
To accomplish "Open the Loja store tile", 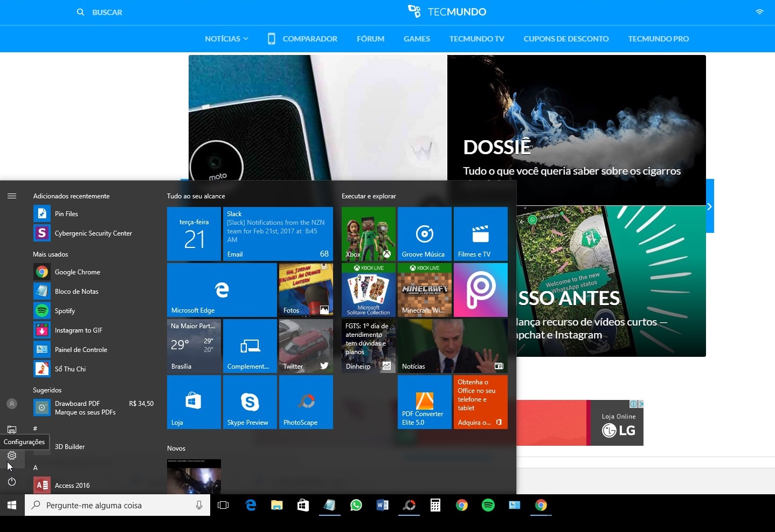I will (194, 402).
